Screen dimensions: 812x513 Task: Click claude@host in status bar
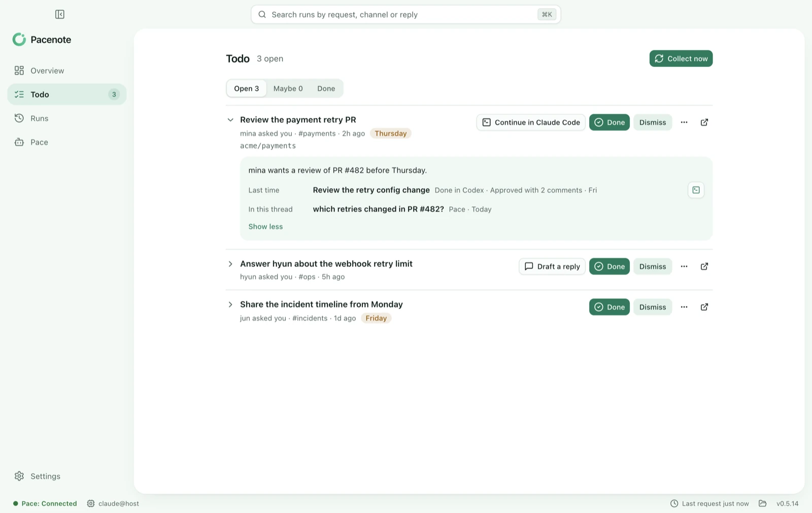[113, 503]
